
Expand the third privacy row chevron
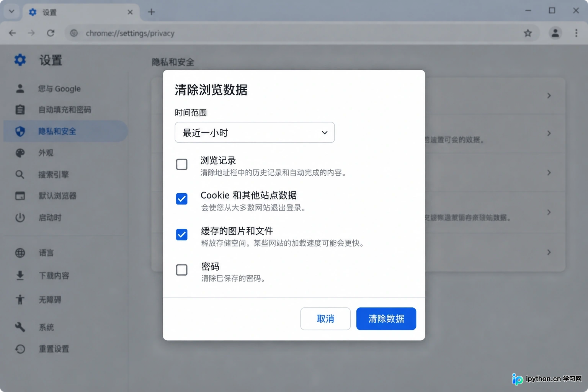coord(549,173)
